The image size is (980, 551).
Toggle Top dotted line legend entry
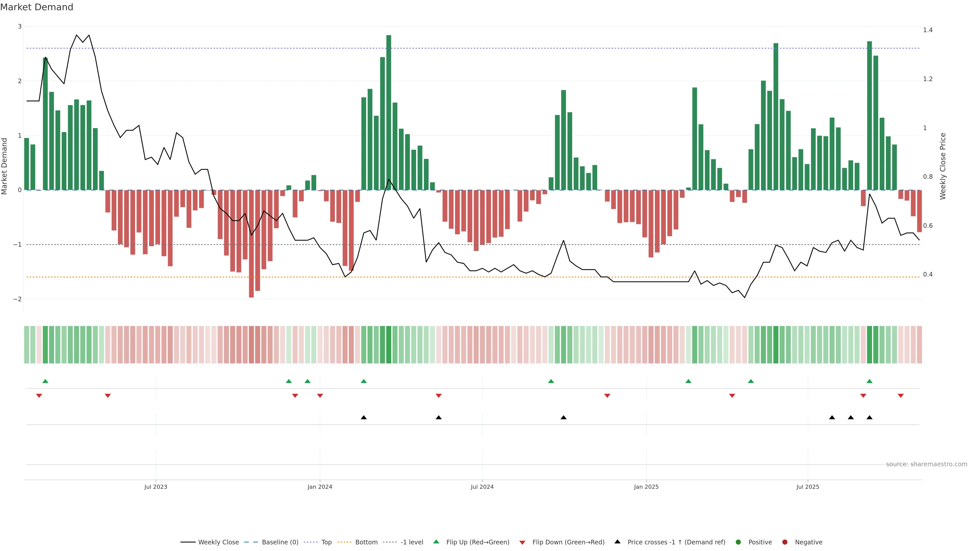click(x=326, y=542)
